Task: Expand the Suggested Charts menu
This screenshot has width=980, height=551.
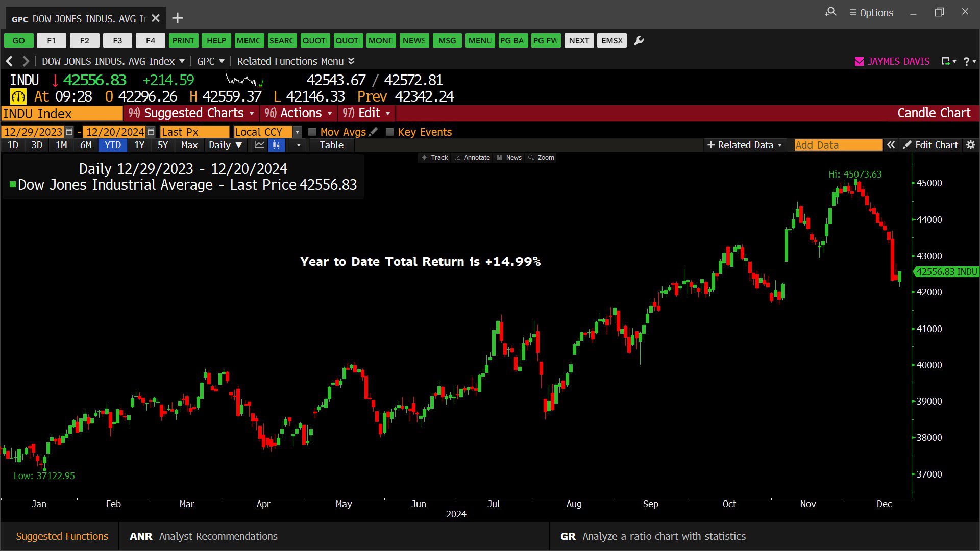Action: 191,113
